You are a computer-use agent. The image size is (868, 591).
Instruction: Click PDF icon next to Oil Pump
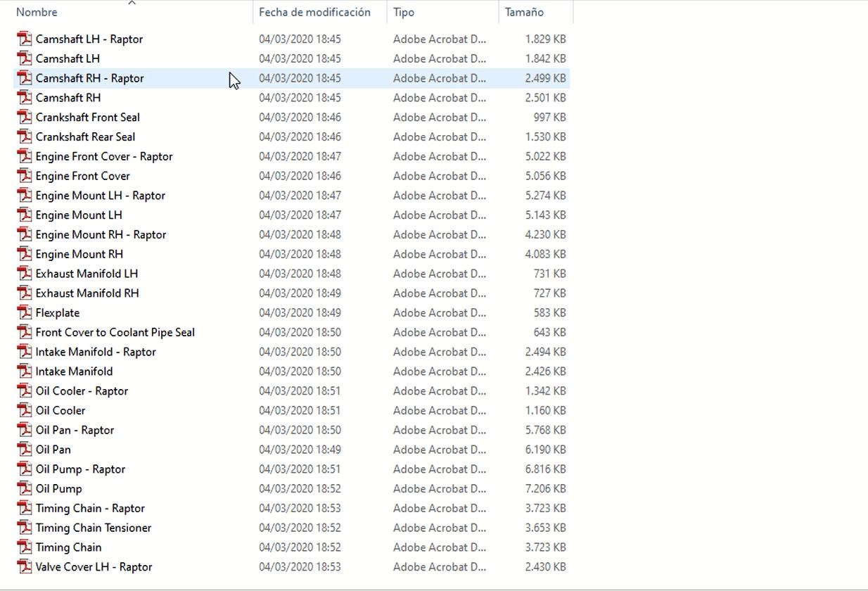point(25,489)
